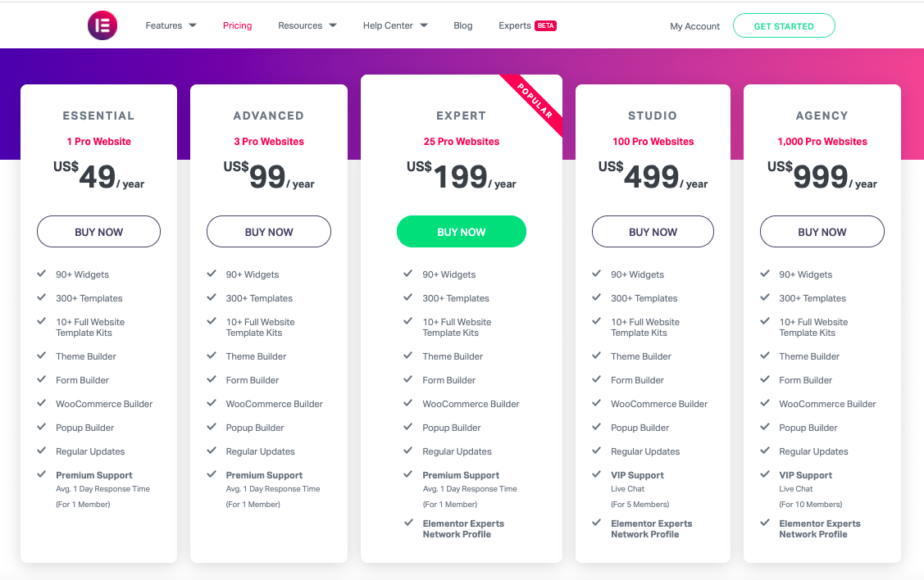Viewport: 924px width, 580px height.
Task: Click checkmark next to Advanced plan's Popup Builder
Action: pyautogui.click(x=212, y=427)
